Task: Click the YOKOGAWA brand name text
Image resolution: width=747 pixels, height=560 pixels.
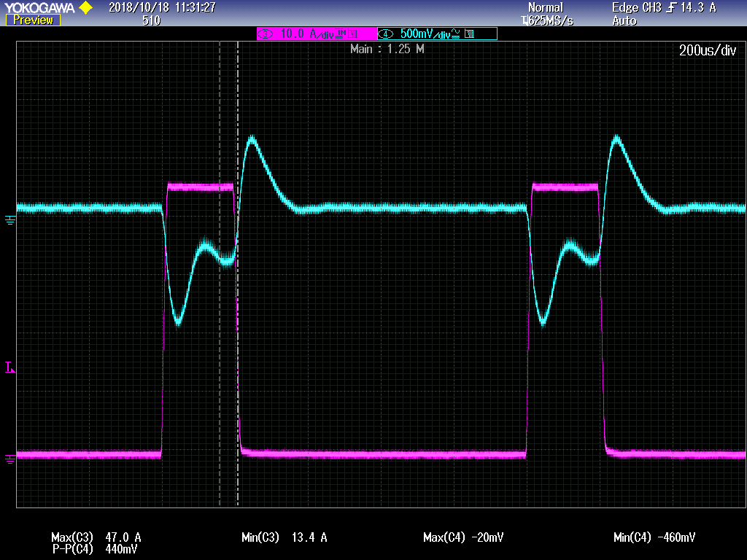Action: coord(40,7)
